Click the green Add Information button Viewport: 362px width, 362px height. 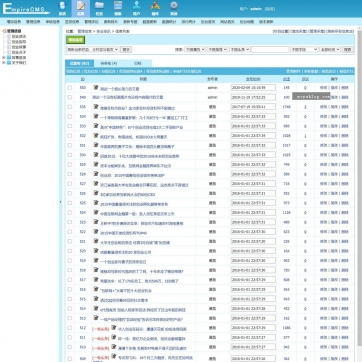tap(75, 40)
